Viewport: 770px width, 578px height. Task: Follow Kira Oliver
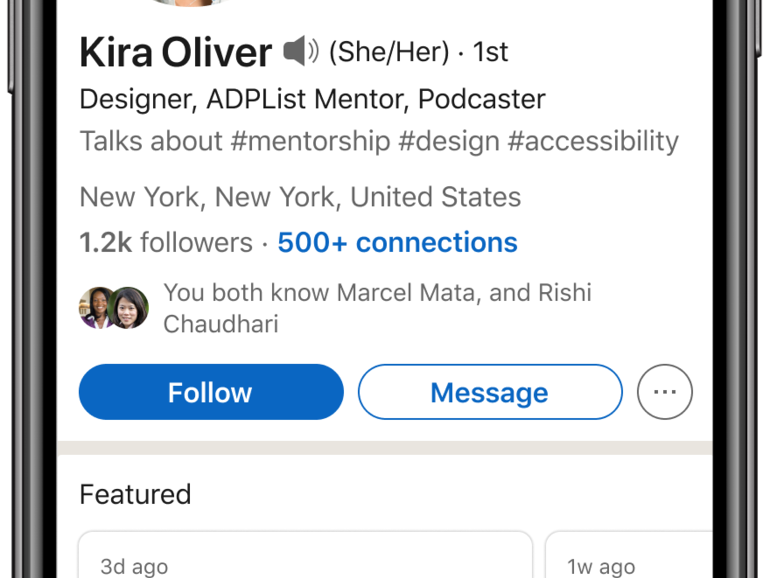click(210, 392)
